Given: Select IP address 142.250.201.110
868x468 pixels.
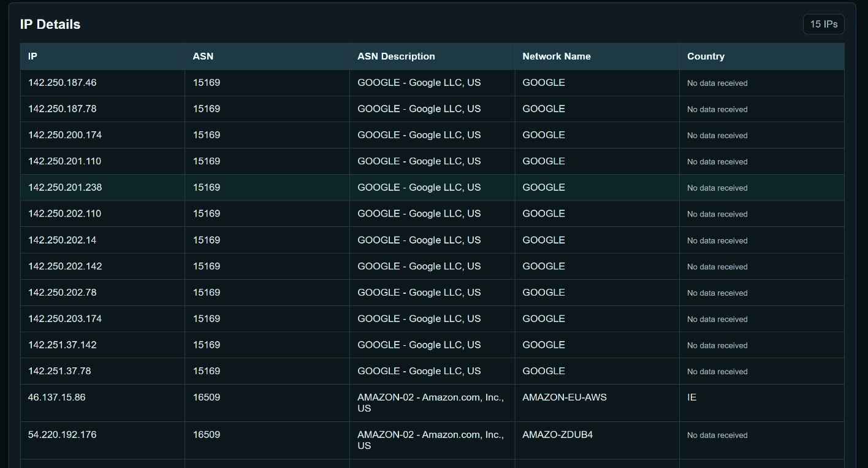Looking at the screenshot, I should click(64, 161).
